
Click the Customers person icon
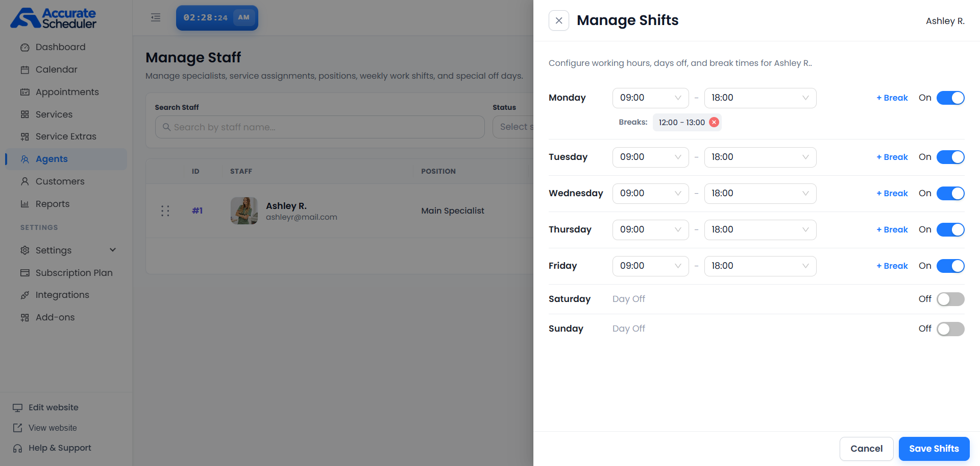[24, 181]
